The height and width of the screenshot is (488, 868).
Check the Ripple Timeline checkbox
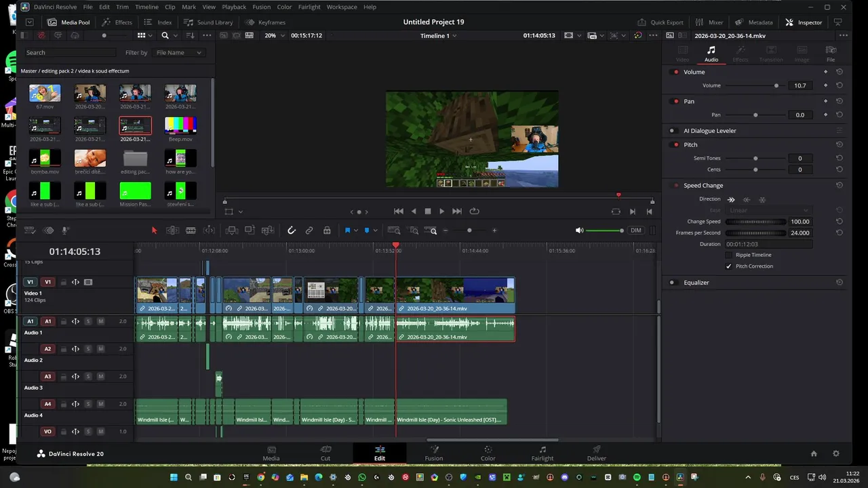click(x=729, y=255)
